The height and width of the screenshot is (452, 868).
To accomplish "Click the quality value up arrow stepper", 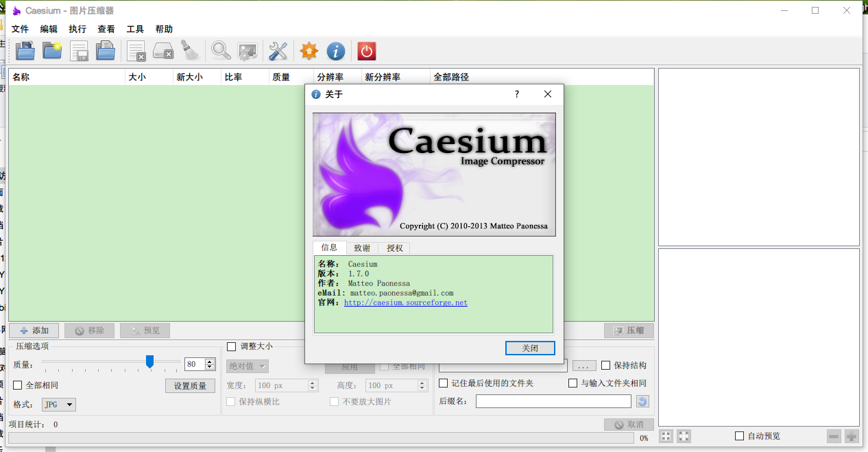I will 208,359.
